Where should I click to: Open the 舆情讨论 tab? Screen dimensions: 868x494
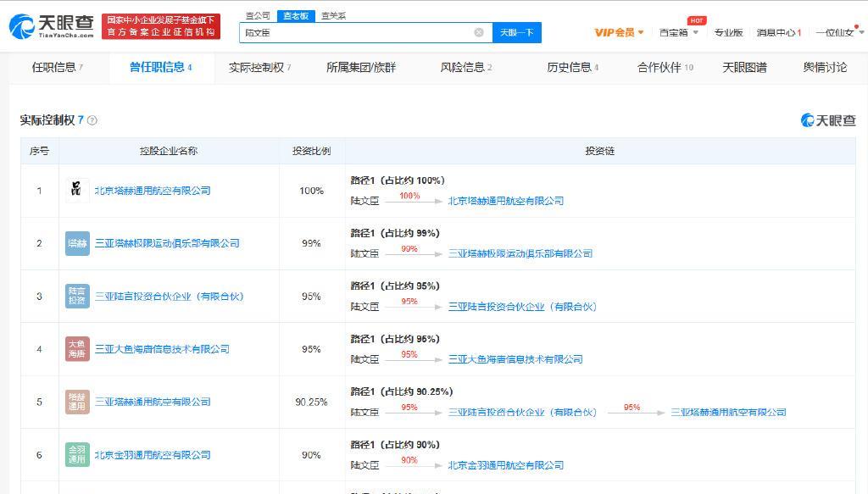tap(825, 68)
